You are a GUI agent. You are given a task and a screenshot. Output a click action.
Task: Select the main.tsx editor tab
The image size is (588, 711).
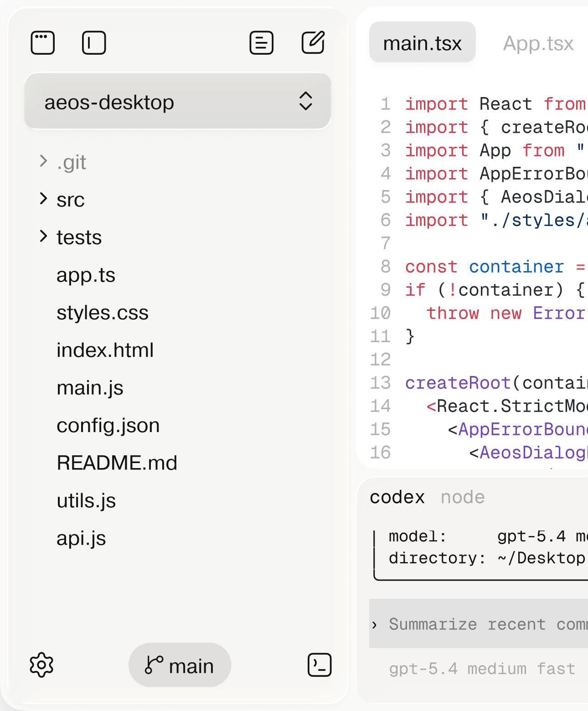point(422,43)
